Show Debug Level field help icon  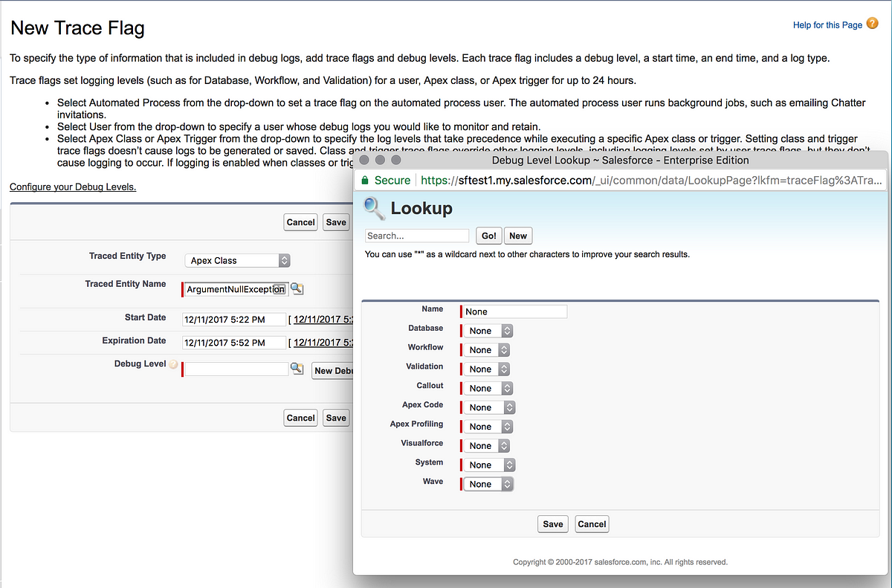pos(173,365)
